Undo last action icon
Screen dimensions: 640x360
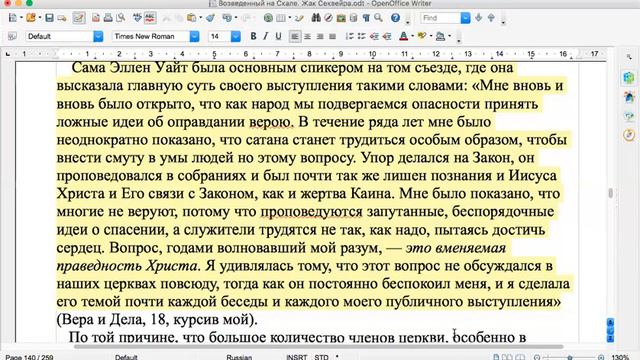pos(227,18)
